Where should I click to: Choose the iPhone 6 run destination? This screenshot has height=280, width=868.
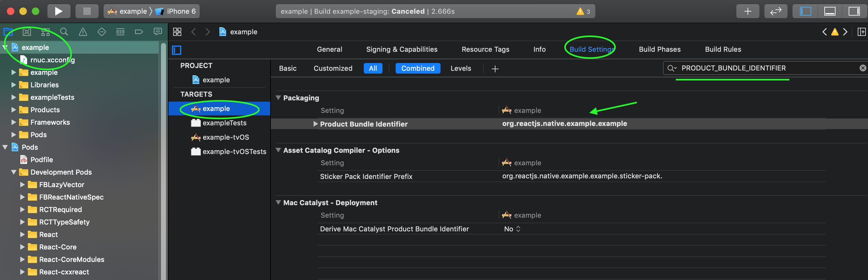(x=176, y=11)
